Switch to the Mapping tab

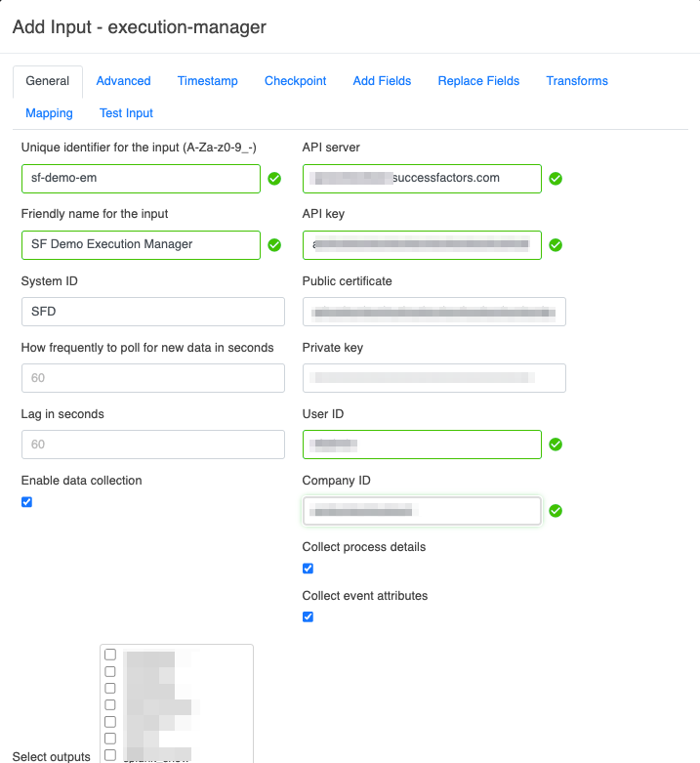[x=50, y=113]
